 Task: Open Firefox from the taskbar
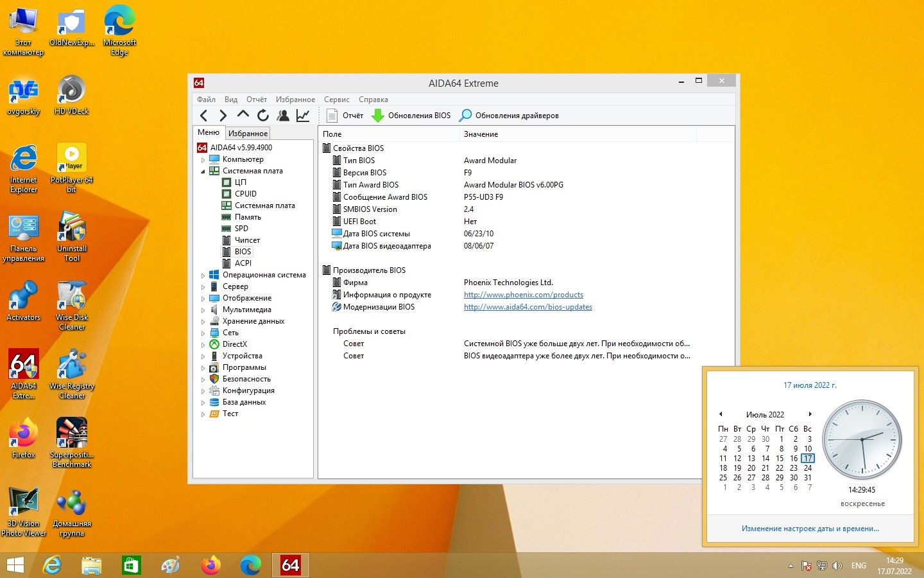tap(210, 565)
